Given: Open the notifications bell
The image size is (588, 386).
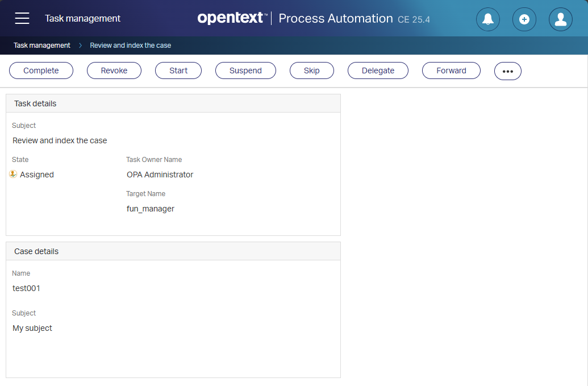Looking at the screenshot, I should [x=487, y=19].
